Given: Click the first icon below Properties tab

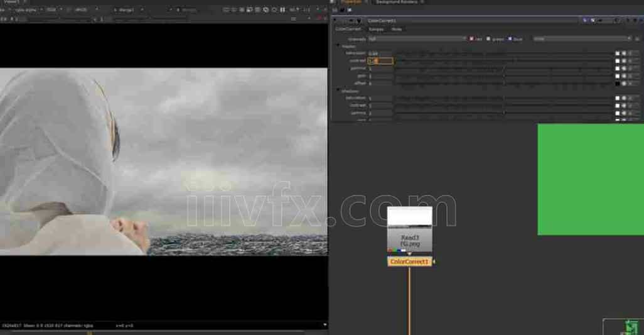Looking at the screenshot, I should [x=335, y=10].
